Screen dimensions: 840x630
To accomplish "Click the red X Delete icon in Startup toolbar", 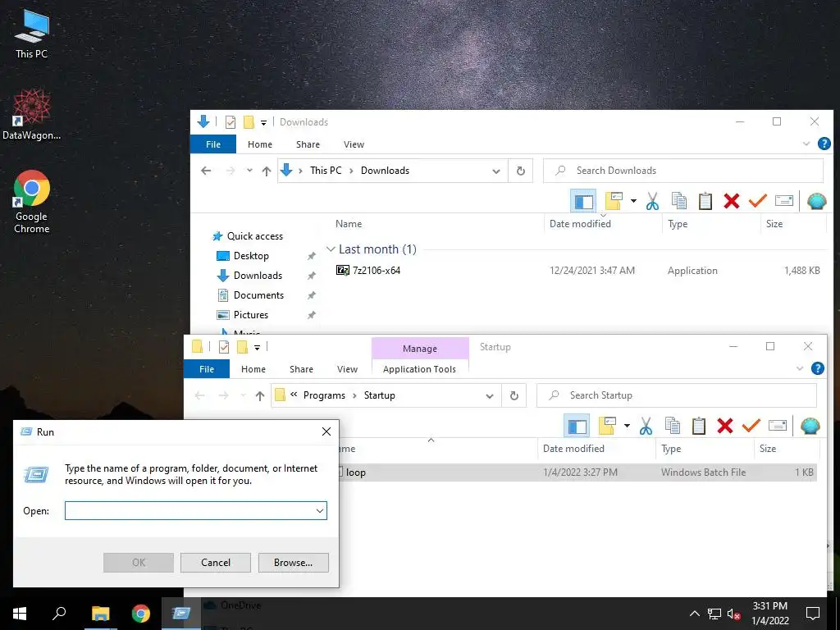I will click(x=725, y=427).
